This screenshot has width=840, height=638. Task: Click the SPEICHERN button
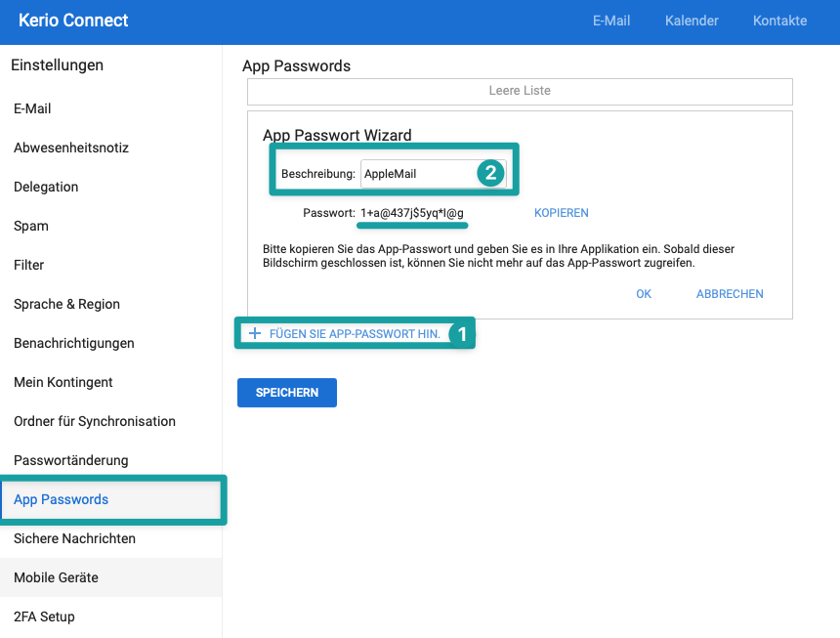pyautogui.click(x=287, y=393)
